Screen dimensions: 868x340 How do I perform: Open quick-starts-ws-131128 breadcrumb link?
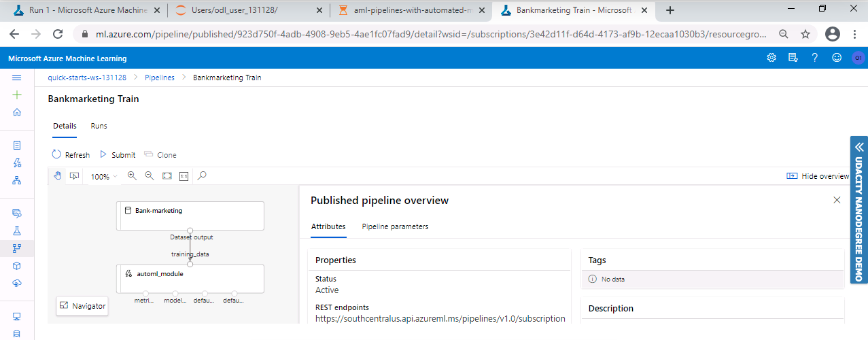[x=87, y=78]
